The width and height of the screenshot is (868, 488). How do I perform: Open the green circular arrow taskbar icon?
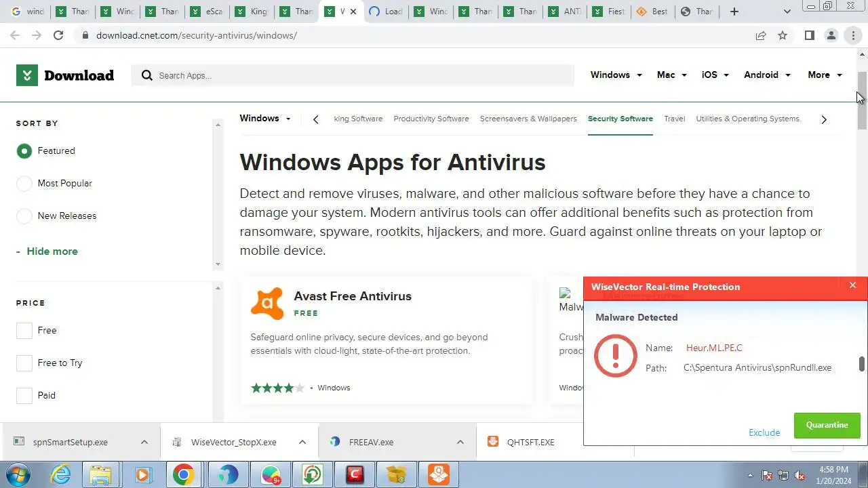313,475
